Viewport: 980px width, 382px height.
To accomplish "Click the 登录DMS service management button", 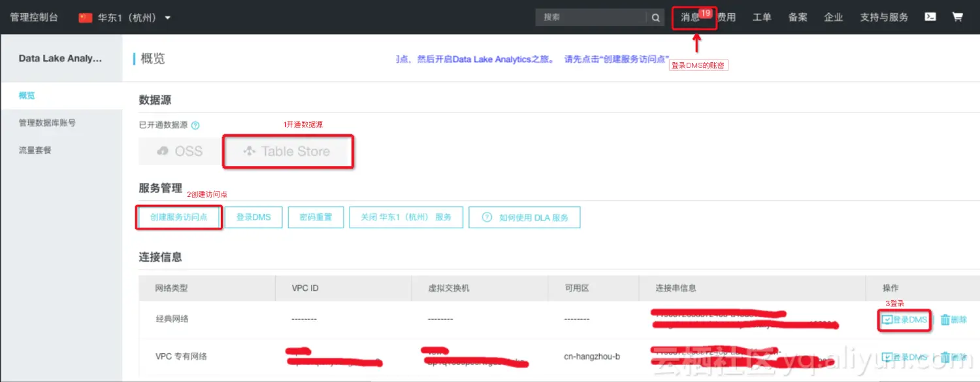I will [253, 217].
